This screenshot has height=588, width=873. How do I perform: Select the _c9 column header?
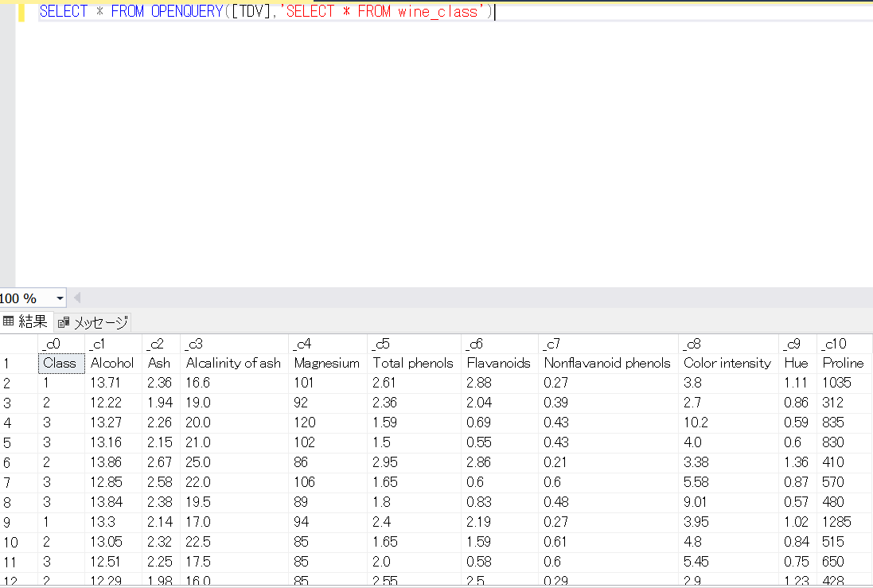(798, 344)
